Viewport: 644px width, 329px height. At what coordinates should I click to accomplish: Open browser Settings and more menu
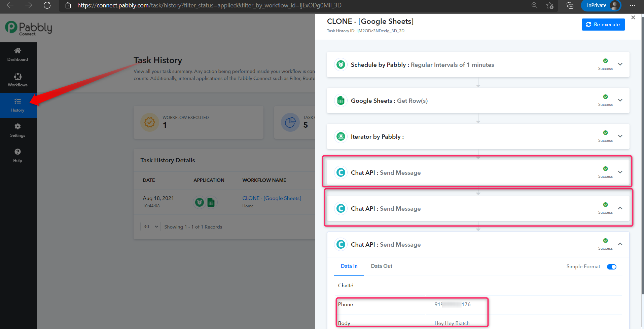coord(633,5)
